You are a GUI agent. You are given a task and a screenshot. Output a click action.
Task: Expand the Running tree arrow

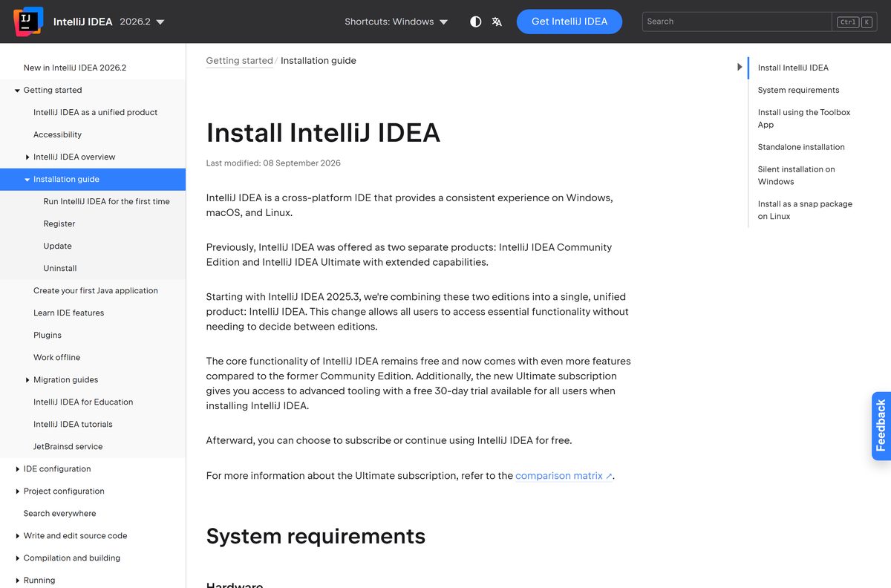pyautogui.click(x=17, y=581)
